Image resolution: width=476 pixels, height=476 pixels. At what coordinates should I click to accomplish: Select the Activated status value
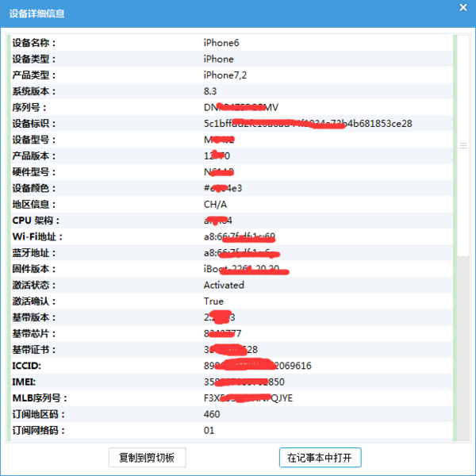point(224,285)
